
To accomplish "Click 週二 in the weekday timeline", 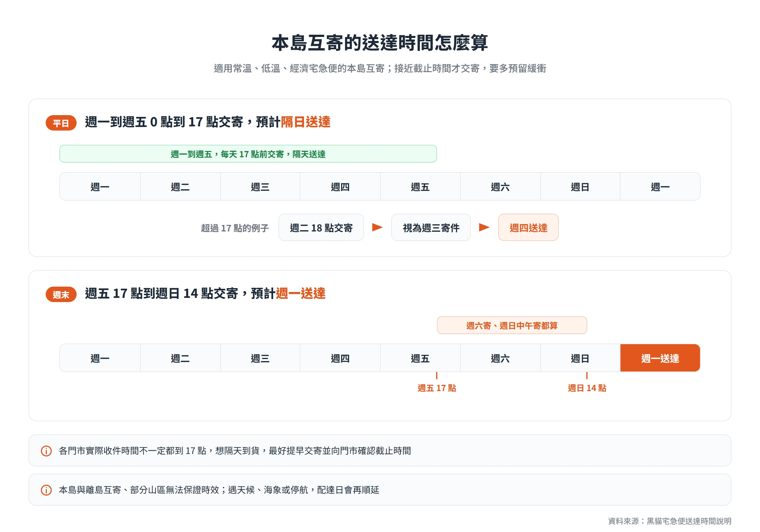I will tap(180, 187).
